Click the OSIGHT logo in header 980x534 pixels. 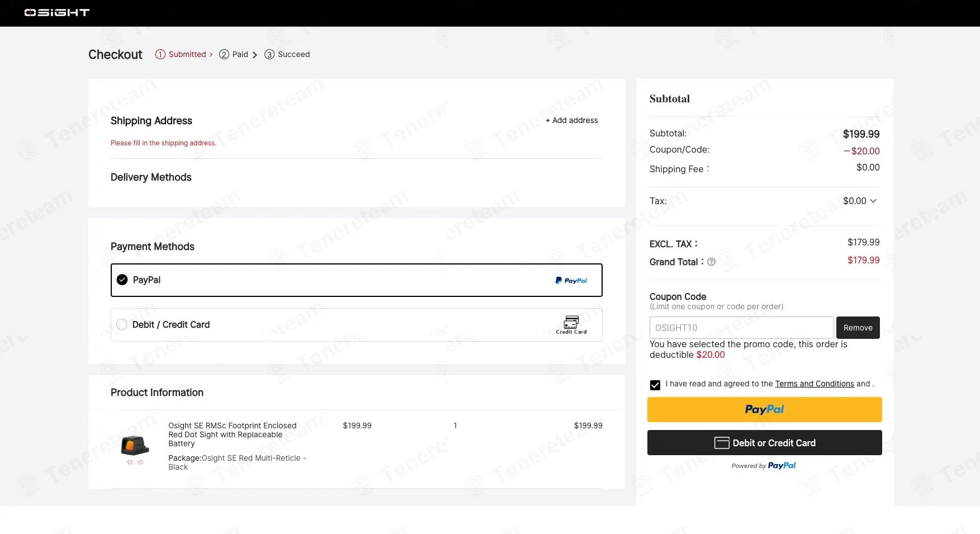(56, 12)
